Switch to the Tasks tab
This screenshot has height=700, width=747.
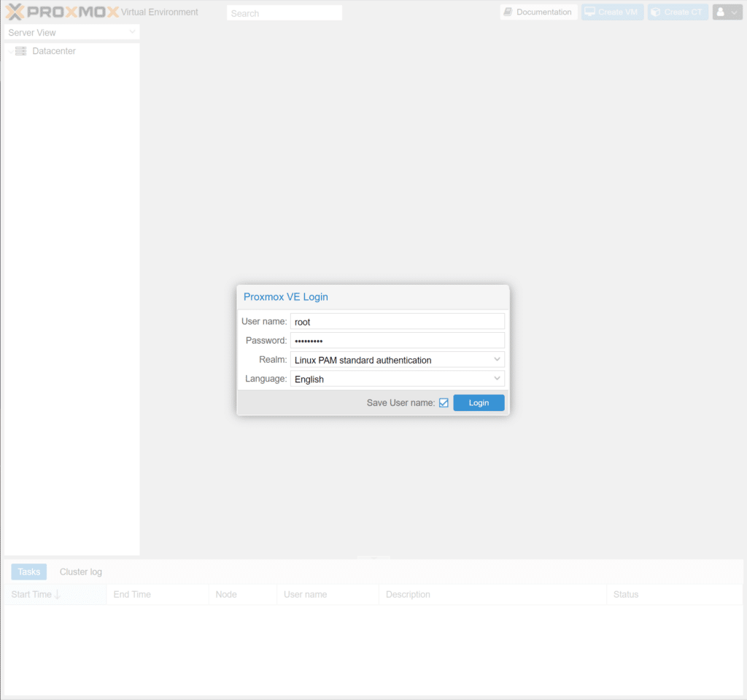coord(29,572)
